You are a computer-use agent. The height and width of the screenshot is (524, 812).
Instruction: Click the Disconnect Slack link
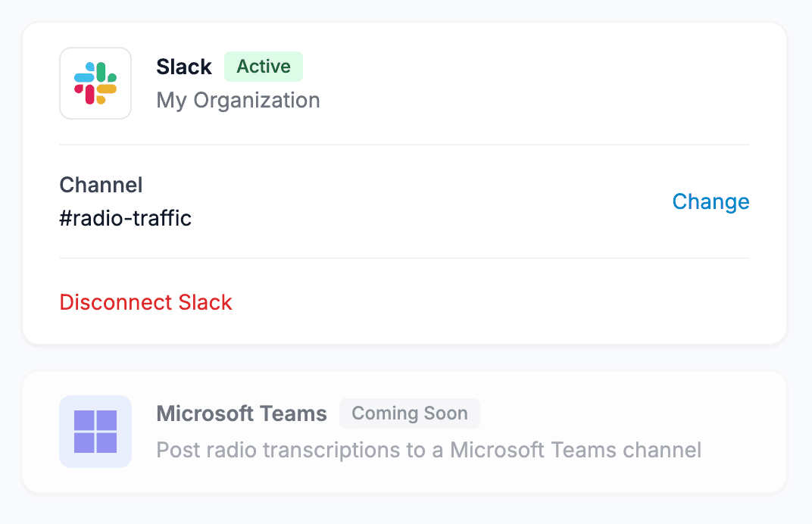pos(145,302)
